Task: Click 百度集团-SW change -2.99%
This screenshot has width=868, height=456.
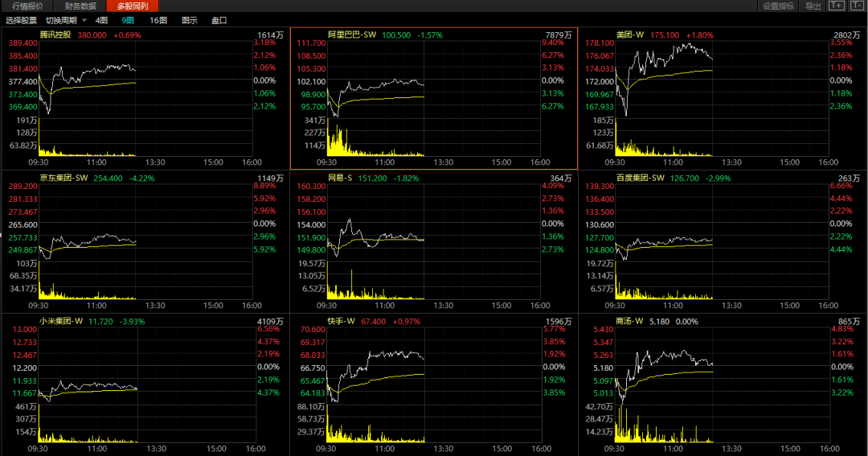Action: tap(718, 179)
